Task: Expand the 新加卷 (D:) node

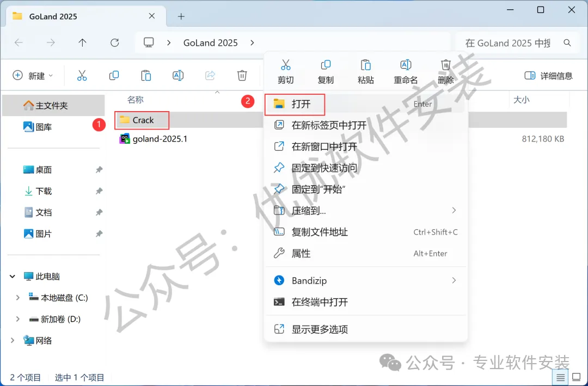Action: [x=17, y=319]
